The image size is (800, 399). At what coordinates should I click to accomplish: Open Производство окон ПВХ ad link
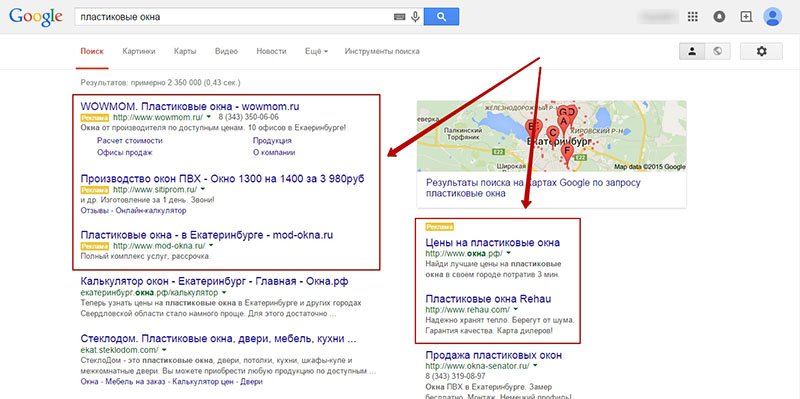tap(222, 179)
